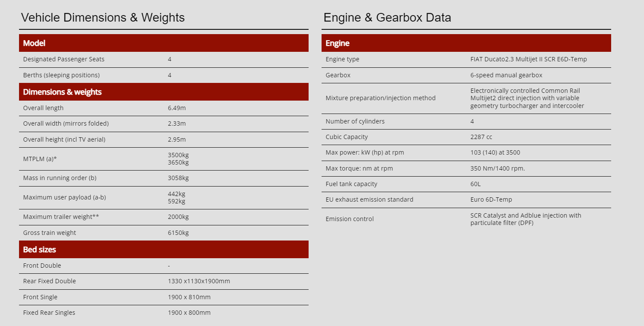Click the '592kg' payload value
This screenshot has height=326, width=644.
tap(176, 201)
